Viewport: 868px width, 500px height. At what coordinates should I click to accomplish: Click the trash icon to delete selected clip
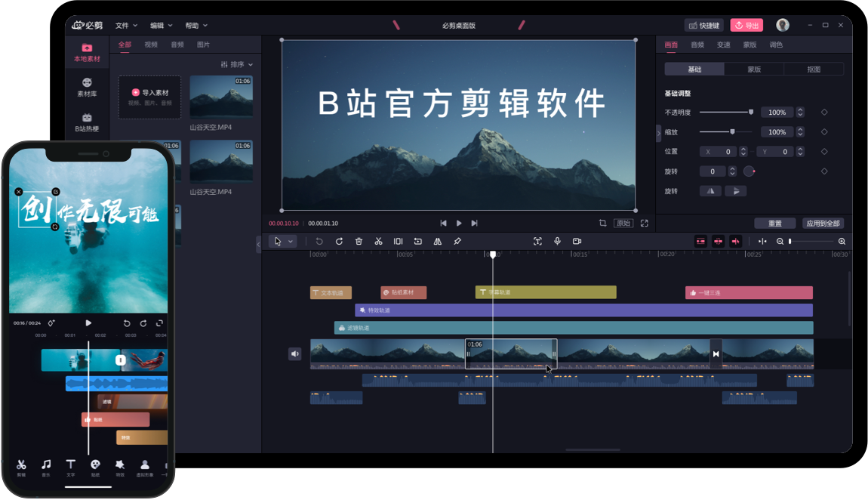(x=359, y=241)
